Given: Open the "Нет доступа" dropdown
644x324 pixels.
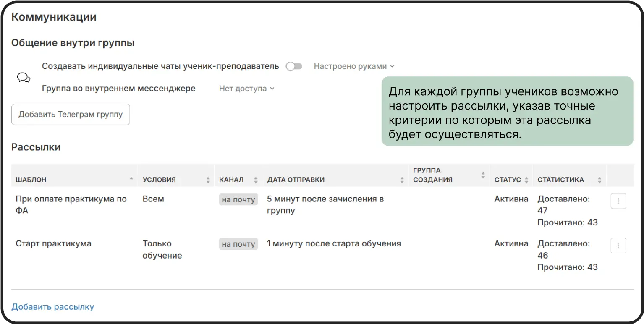Looking at the screenshot, I should [246, 88].
